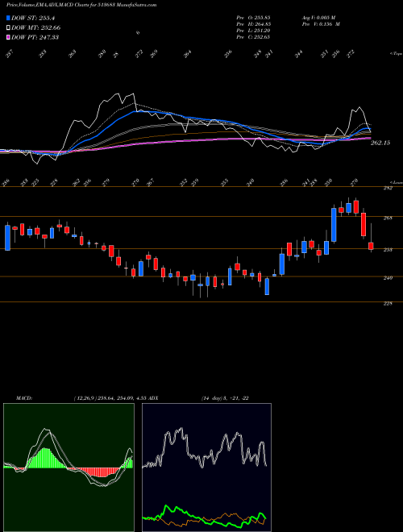Click the 'Pre H: 264.85' high value
The width and height of the screenshot is (403, 532).
point(253,24)
